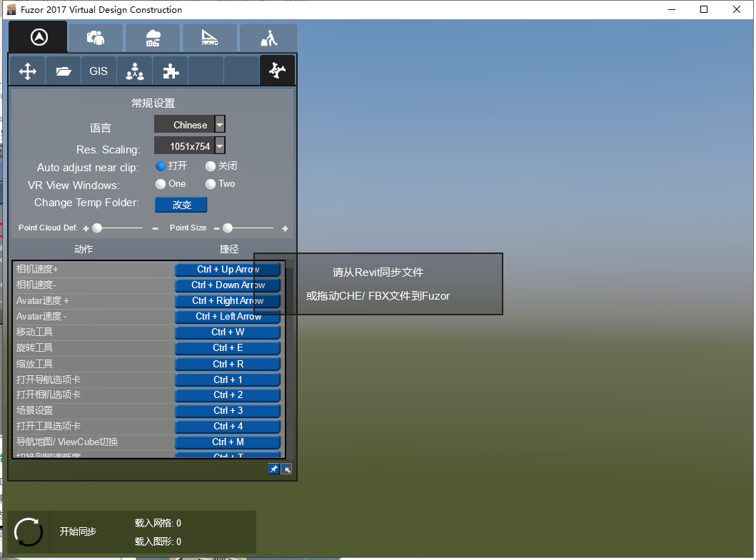756x560 pixels.
Task: Adjust the Point Cloud Def. slider handle
Action: [x=97, y=228]
